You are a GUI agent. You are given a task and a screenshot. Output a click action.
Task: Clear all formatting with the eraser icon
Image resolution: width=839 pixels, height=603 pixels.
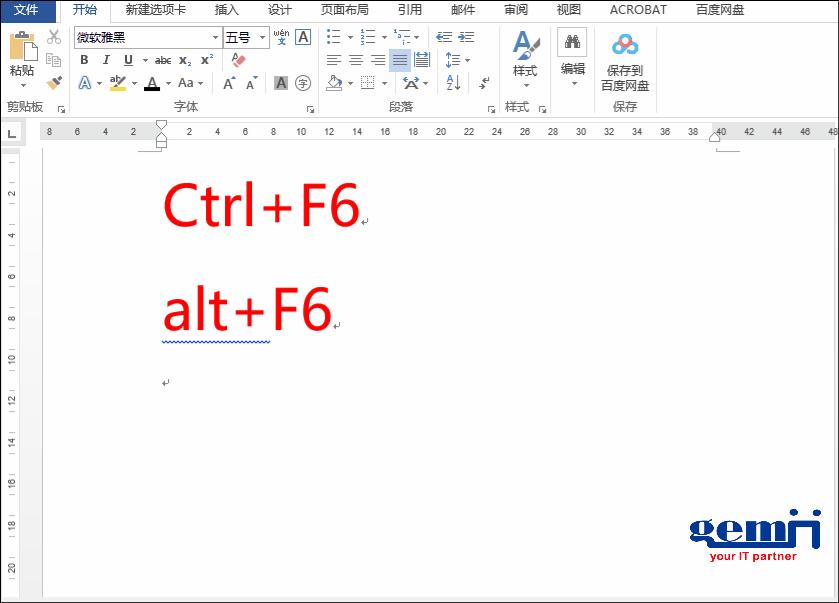237,61
